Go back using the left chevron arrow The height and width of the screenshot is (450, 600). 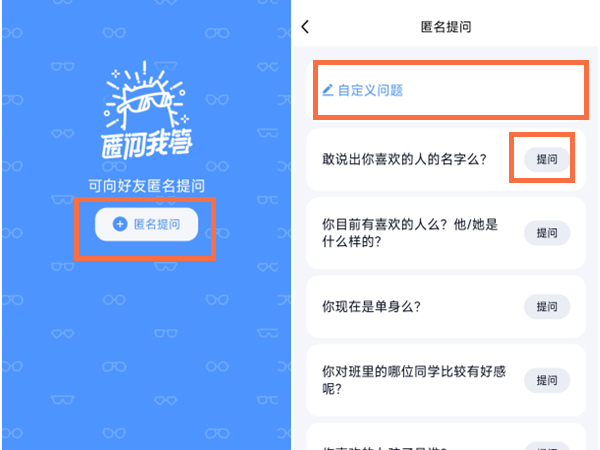point(305,27)
